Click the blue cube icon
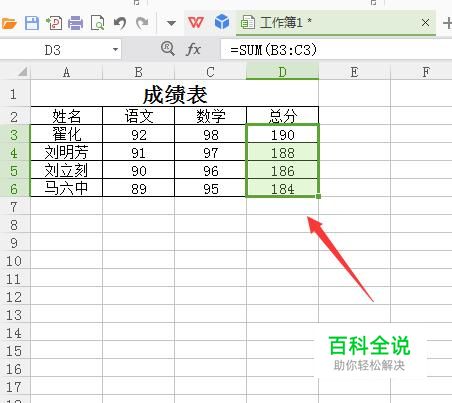This screenshot has width=452, height=403. coord(222,22)
